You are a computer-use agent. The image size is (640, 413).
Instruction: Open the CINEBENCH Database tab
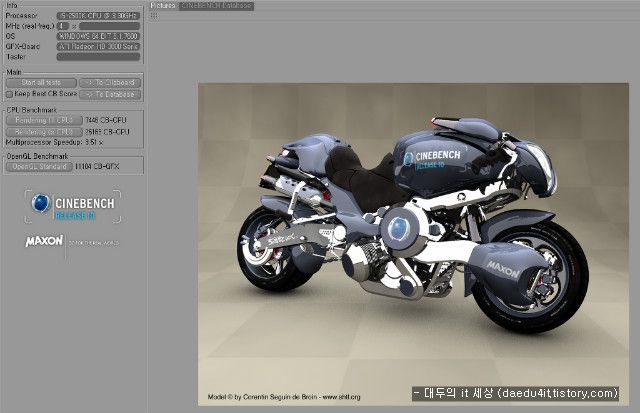click(x=216, y=6)
